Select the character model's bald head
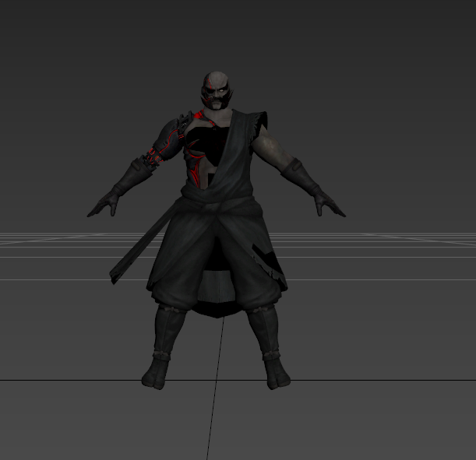This screenshot has height=460, width=476. tap(217, 90)
